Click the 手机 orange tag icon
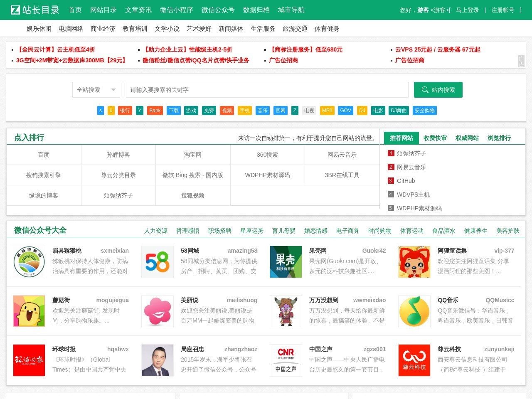Viewport: 532px width, 399px height. [x=244, y=111]
